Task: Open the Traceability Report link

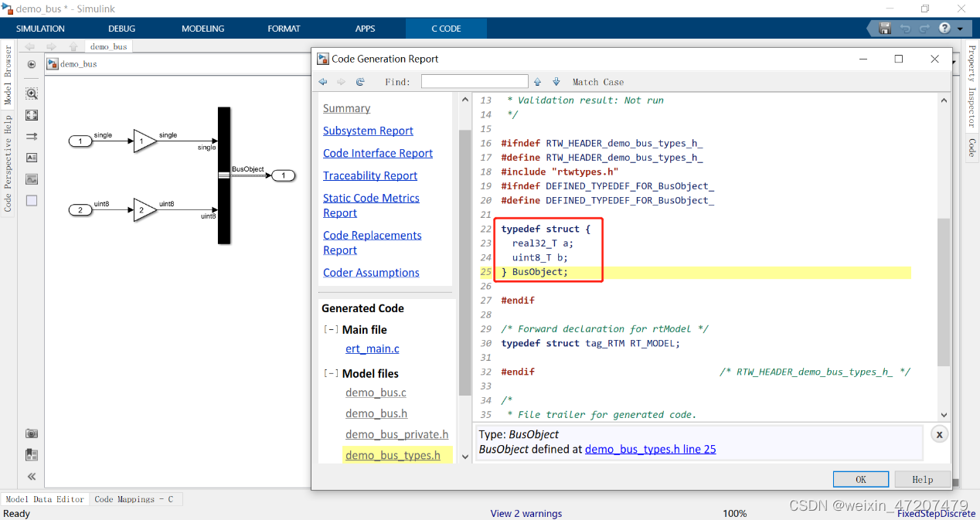Action: coord(369,175)
